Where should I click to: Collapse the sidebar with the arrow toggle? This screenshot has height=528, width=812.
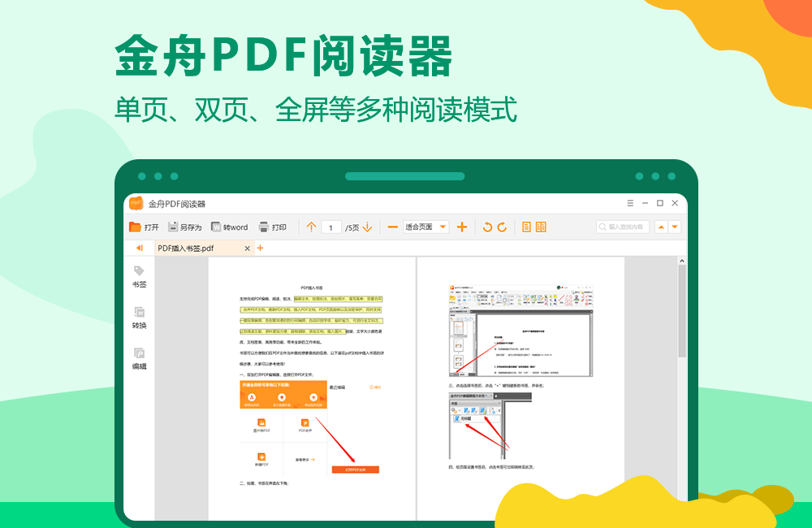click(140, 249)
